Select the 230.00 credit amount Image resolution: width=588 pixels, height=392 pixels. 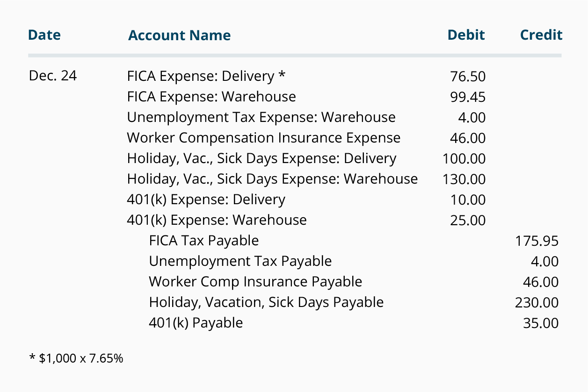[537, 303]
